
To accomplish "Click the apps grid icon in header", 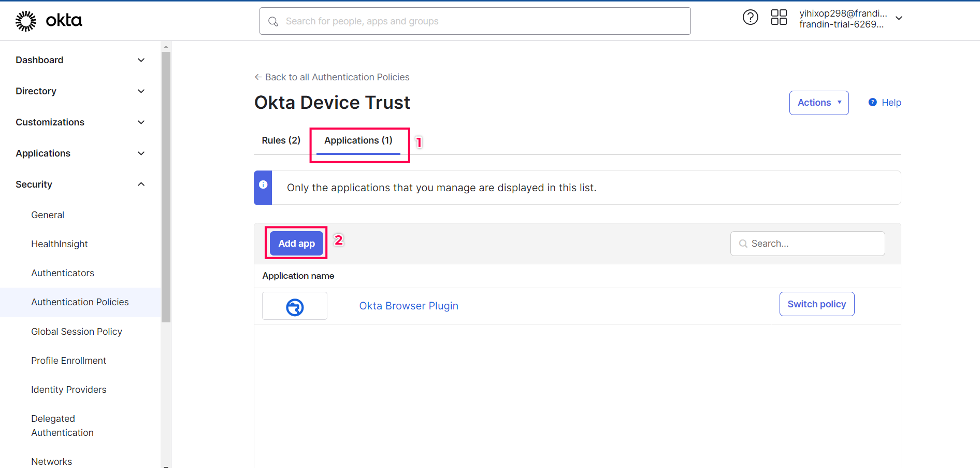I will (779, 17).
